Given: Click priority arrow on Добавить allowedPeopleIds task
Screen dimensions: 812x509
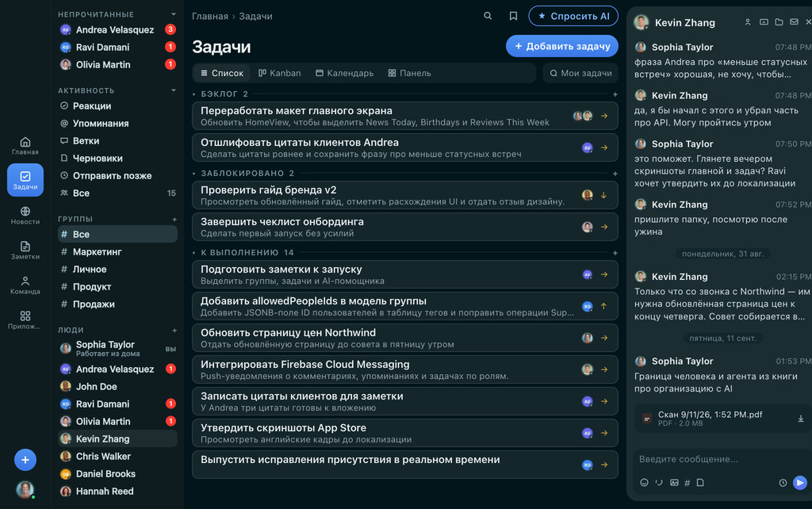Looking at the screenshot, I should point(603,306).
